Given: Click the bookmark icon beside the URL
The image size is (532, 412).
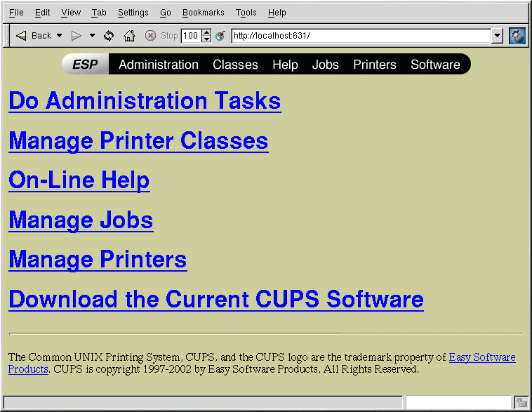Looking at the screenshot, I should click(x=220, y=36).
